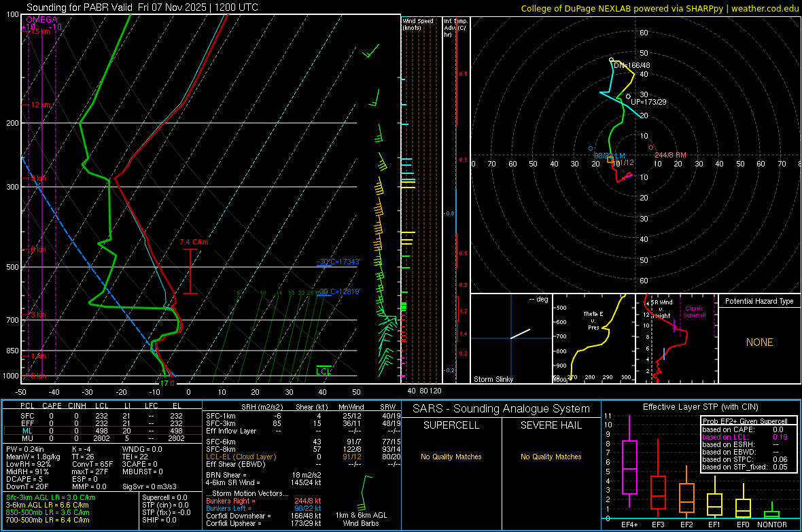Click the 3-6km AGL LR line
This screenshot has height=532, width=802.
click(47, 505)
